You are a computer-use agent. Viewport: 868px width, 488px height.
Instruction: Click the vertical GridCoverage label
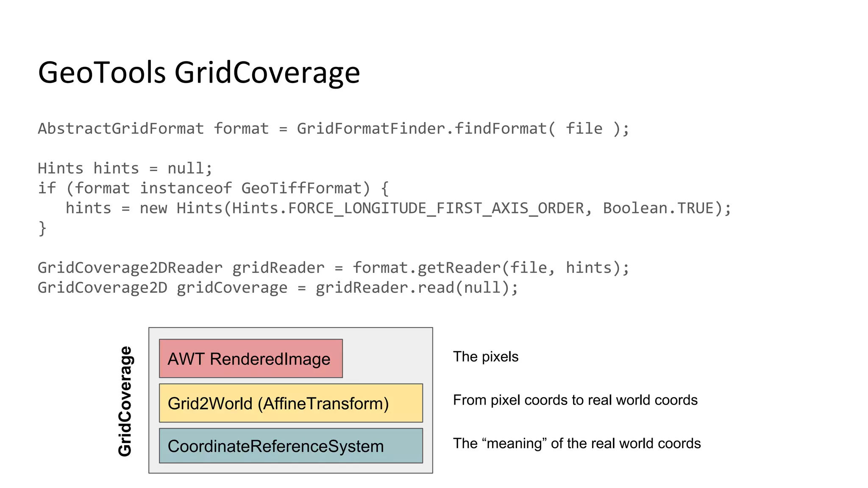pyautogui.click(x=125, y=401)
